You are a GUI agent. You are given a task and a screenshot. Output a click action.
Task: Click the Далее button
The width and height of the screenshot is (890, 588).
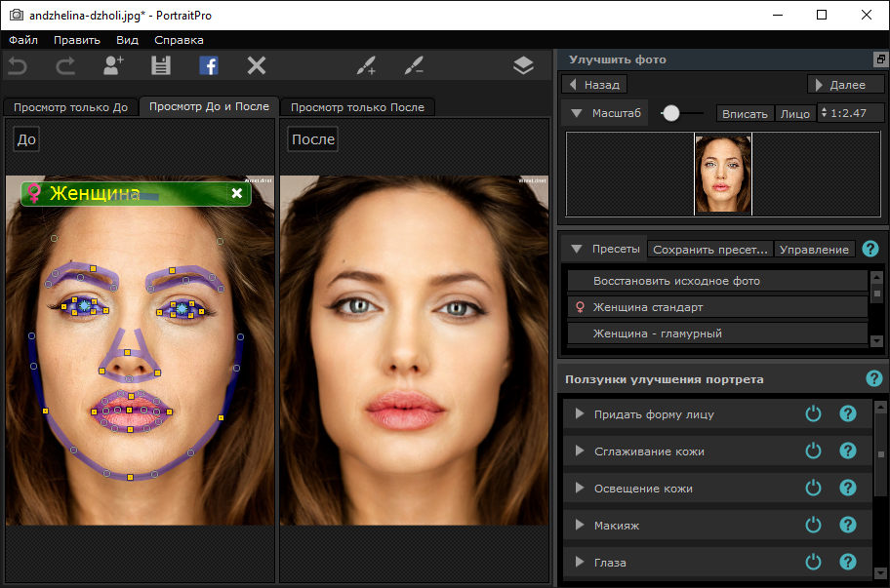click(x=846, y=85)
